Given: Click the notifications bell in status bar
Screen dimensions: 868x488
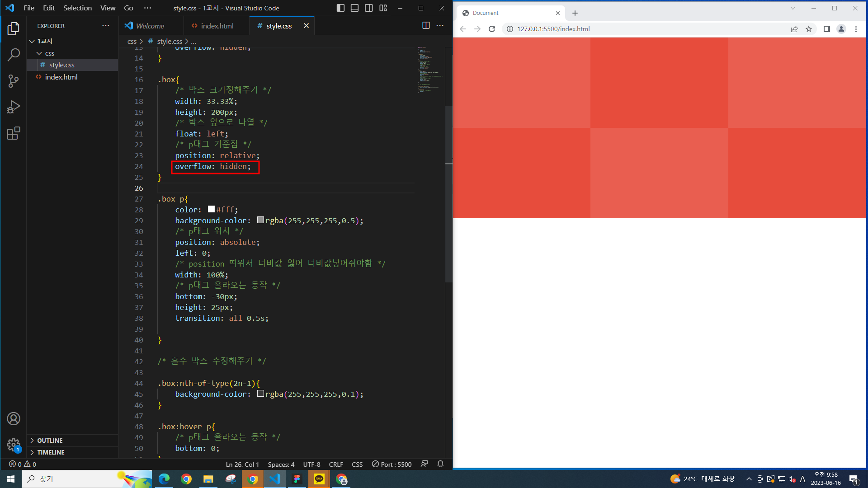Looking at the screenshot, I should coord(440,464).
